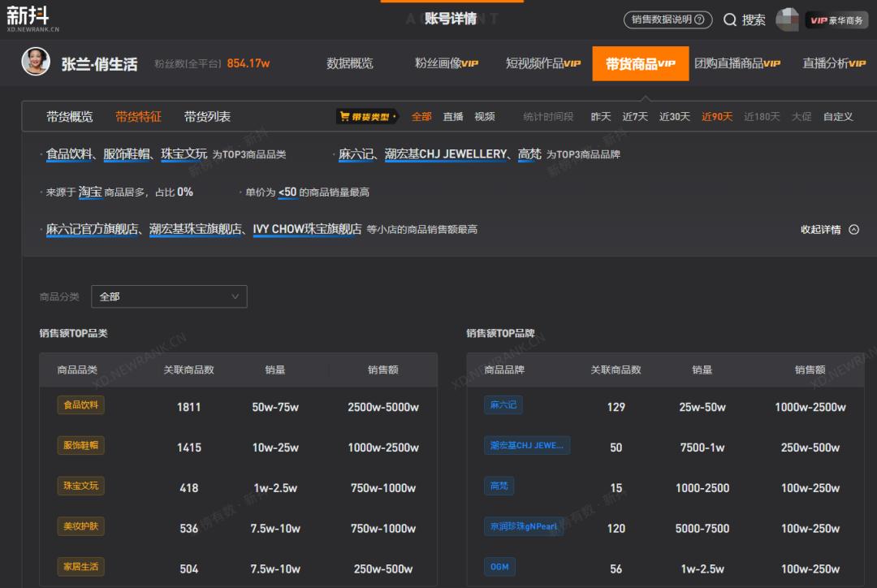
Task: Click 京润珍珠gNPearl brand tag
Action: click(x=524, y=526)
